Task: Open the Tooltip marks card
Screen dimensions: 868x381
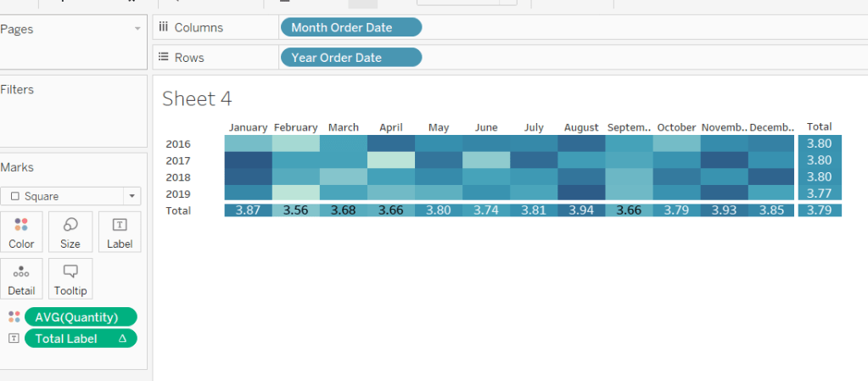Action: [70, 278]
